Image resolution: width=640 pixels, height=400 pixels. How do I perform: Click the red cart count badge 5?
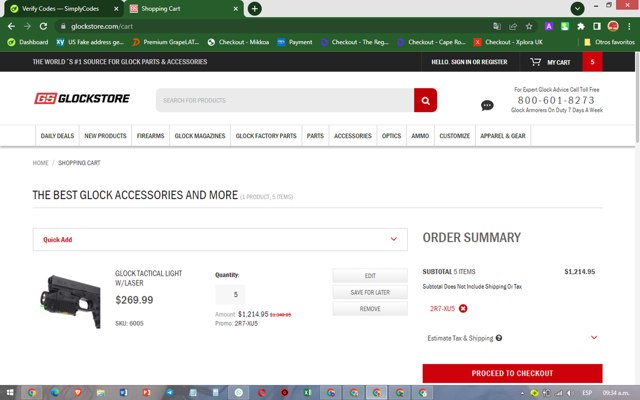[x=592, y=62]
